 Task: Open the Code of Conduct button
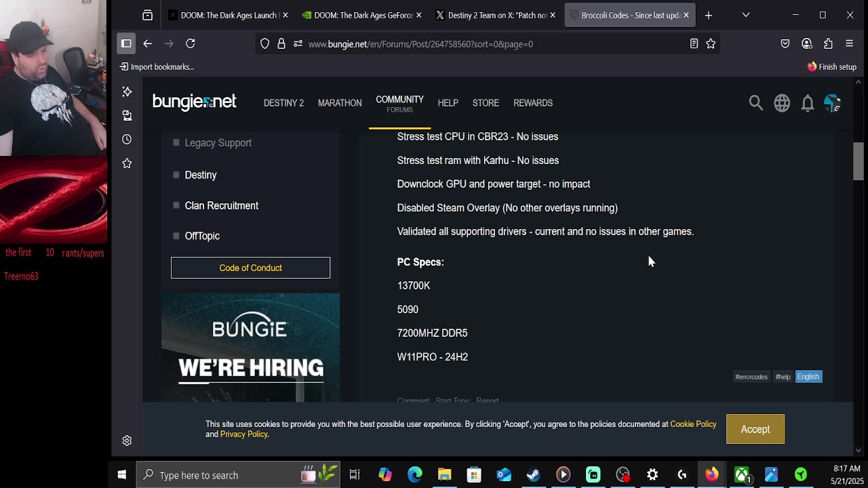coord(250,268)
